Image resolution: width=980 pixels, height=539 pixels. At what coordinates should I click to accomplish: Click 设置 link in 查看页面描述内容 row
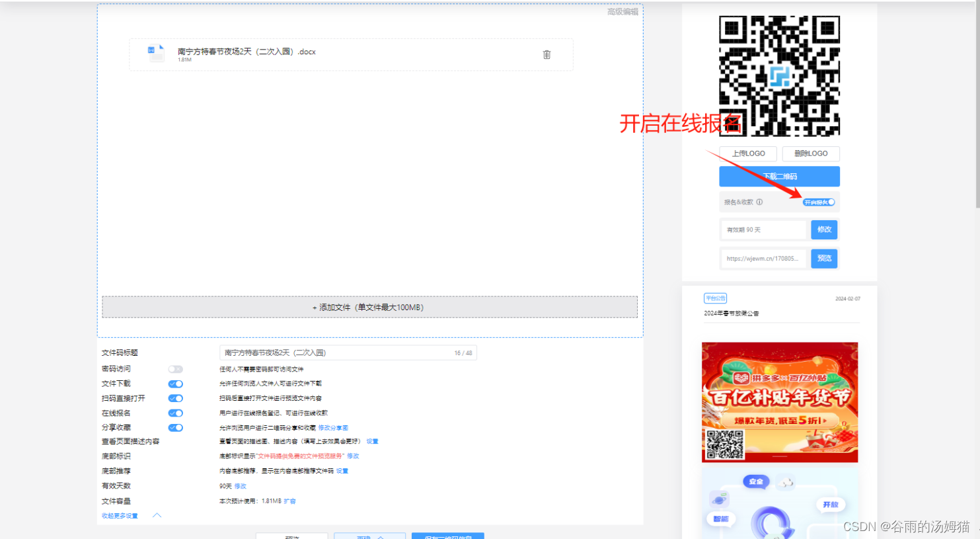tap(372, 441)
